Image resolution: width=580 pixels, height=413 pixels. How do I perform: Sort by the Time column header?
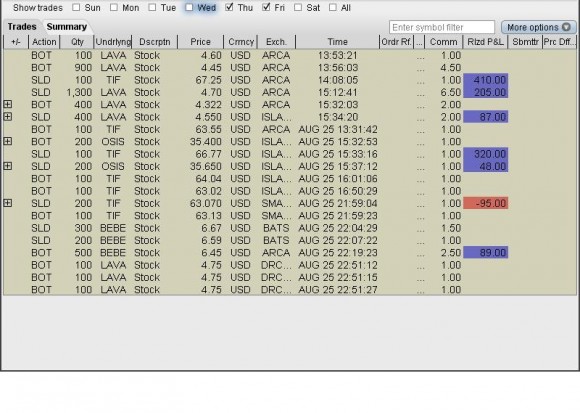pos(337,42)
